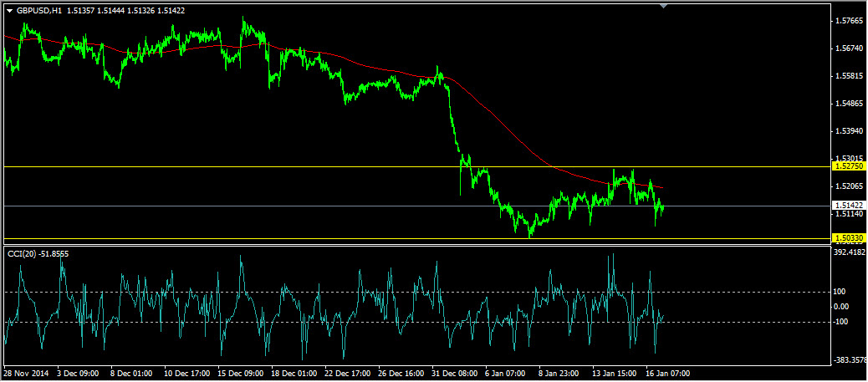Select the yellow 1.50330 price level label
The image size is (868, 382).
850,238
